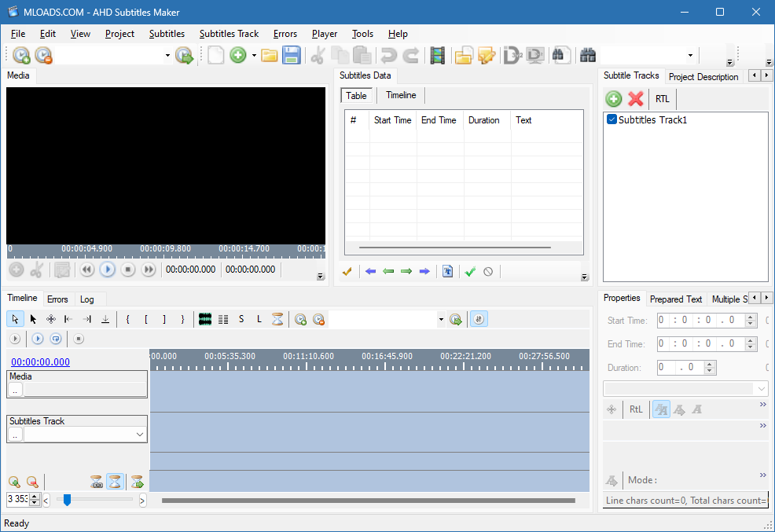Zoom out the timeline with the magnifier minus
The width and height of the screenshot is (775, 532).
pos(32,482)
